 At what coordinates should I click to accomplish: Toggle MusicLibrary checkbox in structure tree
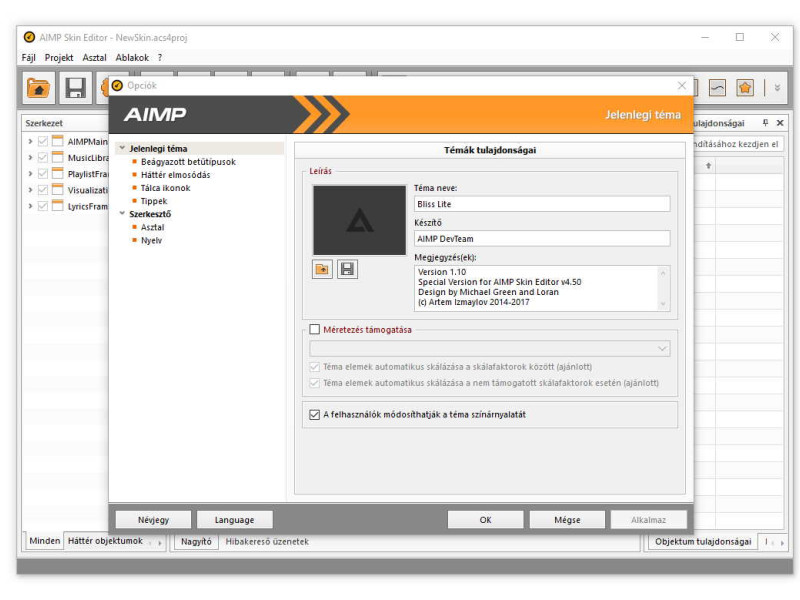tap(43, 158)
